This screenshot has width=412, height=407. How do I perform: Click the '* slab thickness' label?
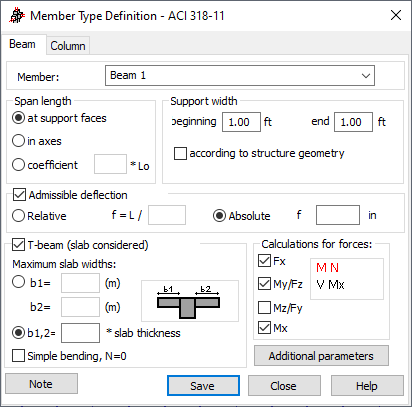point(143,333)
